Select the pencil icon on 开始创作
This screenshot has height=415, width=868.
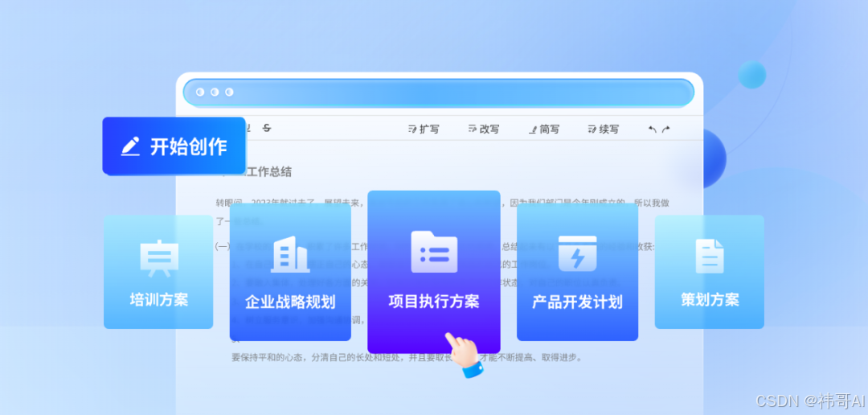point(130,146)
